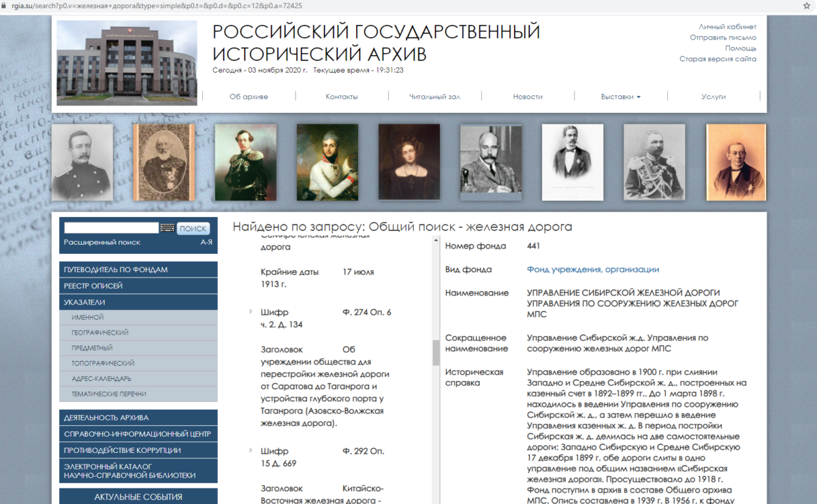Viewport: 817px width, 504px height.
Task: Open РЕЕСТР ОПИСЕЙ menu item
Action: [138, 286]
